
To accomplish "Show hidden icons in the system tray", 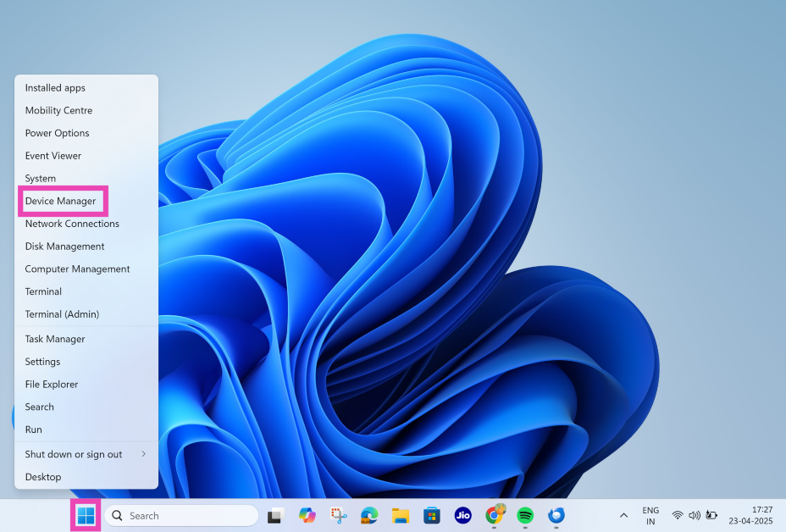I will click(x=624, y=515).
